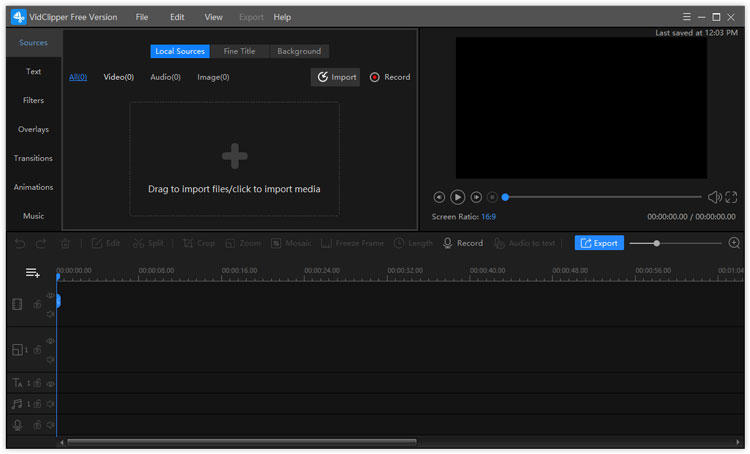
Task: Open the Overlays sidebar category
Action: click(x=33, y=129)
